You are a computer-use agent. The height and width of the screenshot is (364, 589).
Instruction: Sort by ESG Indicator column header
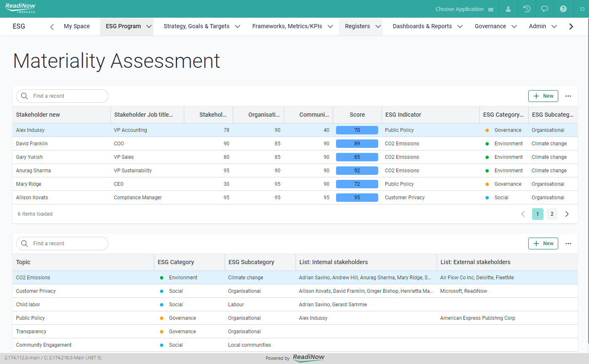(x=430, y=115)
